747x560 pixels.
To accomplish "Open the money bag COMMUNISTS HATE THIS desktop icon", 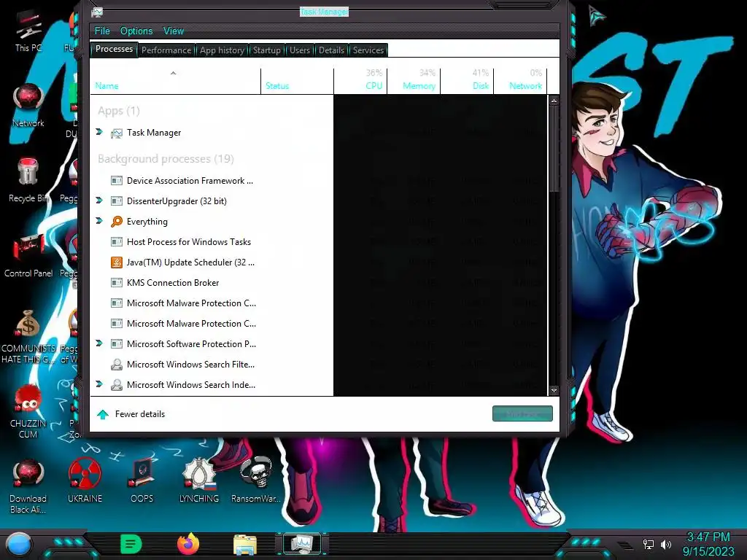I will coord(28,335).
